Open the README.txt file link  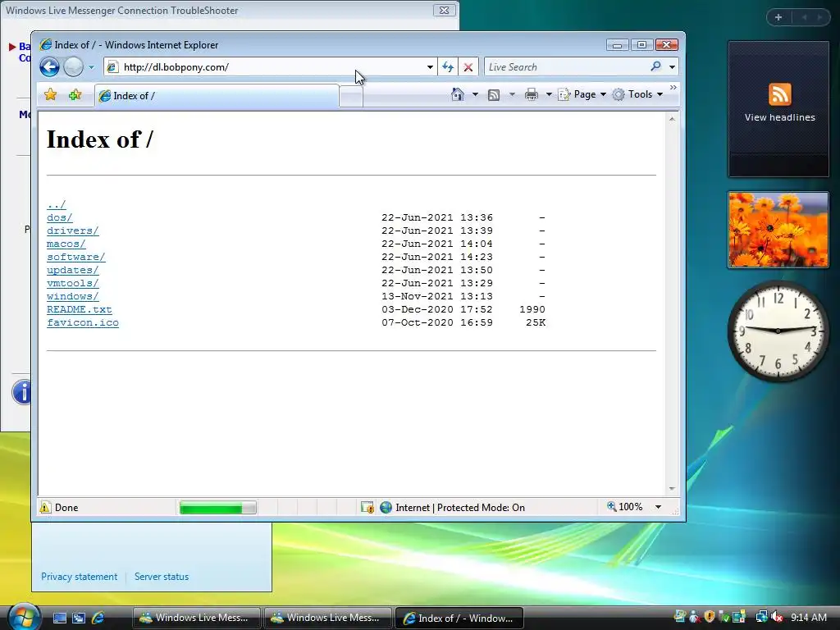(80, 309)
